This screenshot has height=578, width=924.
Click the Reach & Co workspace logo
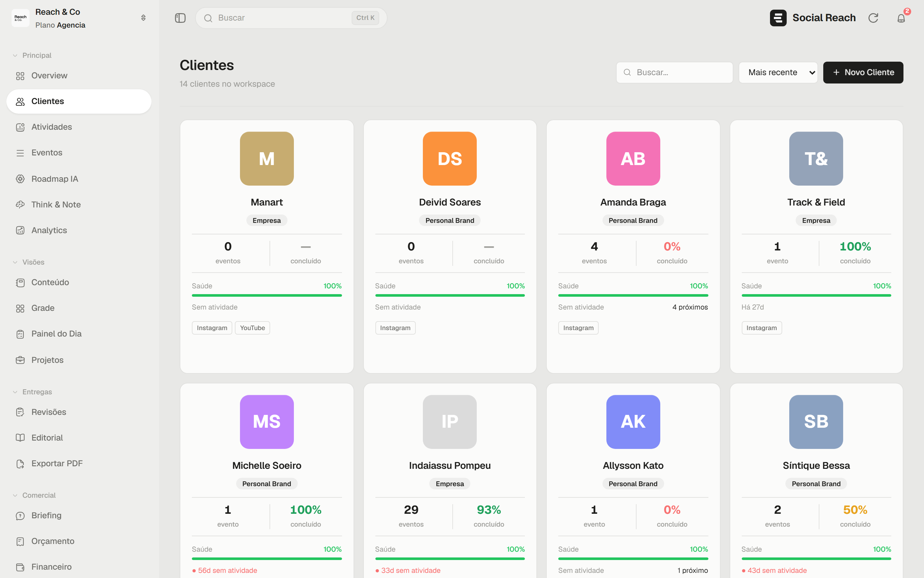click(x=21, y=18)
